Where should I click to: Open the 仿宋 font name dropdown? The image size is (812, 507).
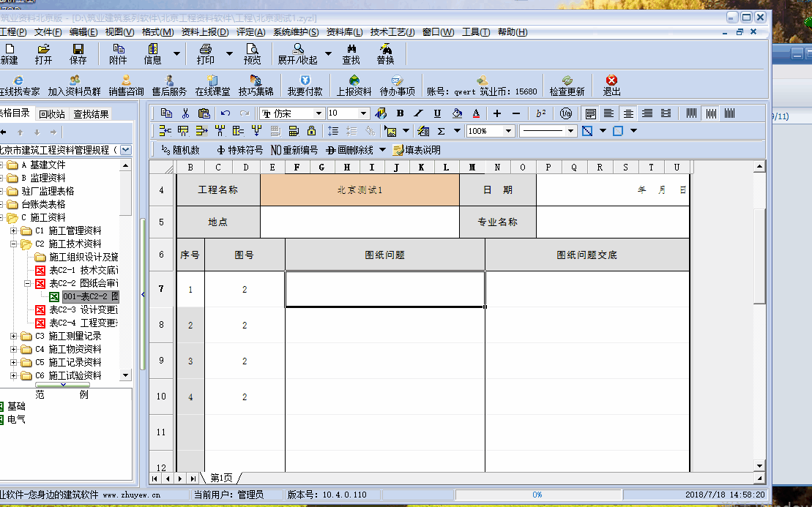click(319, 113)
